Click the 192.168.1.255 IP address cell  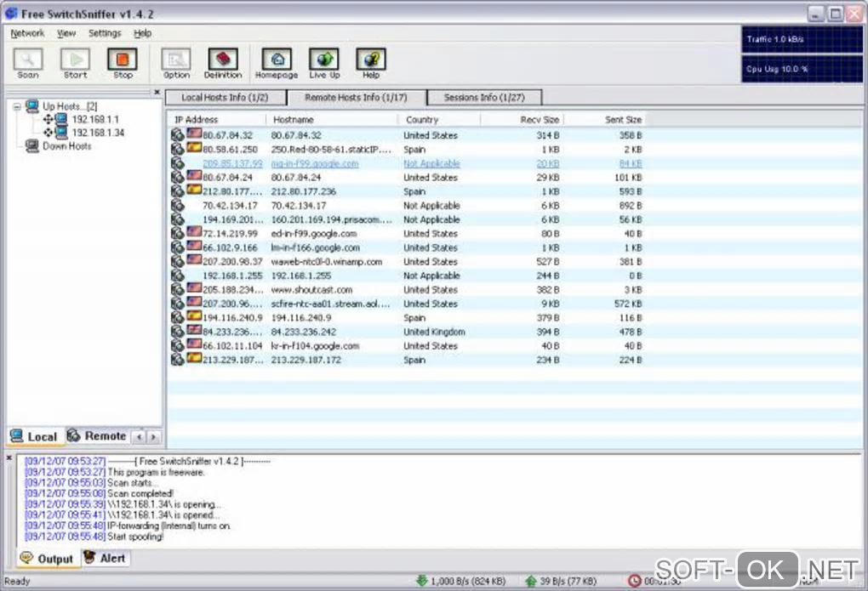(232, 276)
